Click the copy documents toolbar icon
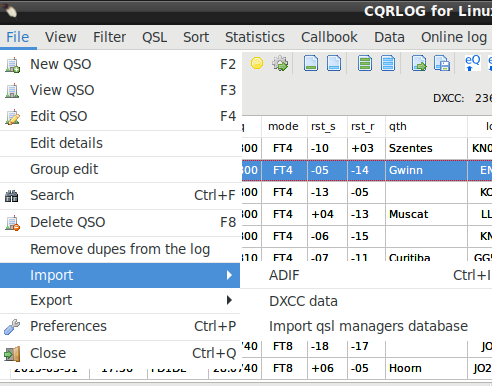 click(x=442, y=63)
